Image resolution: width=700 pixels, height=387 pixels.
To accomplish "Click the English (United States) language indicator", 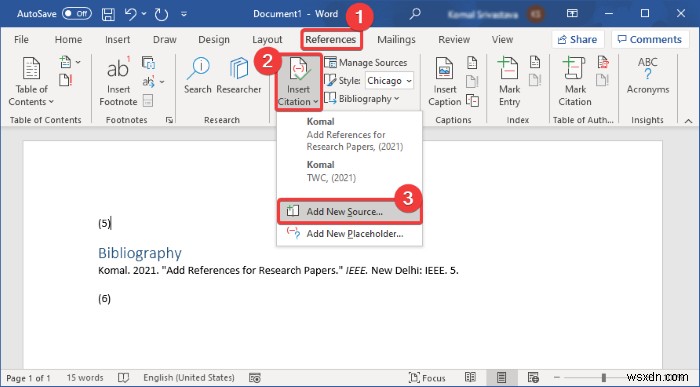I will 189,378.
